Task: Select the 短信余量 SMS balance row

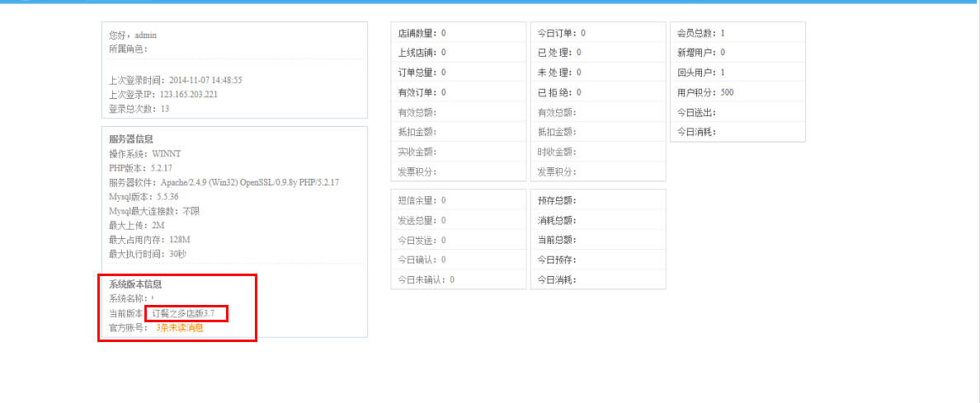Action: tap(459, 200)
